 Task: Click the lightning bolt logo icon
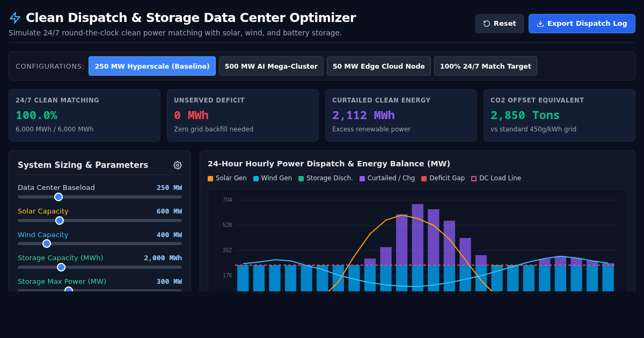[15, 18]
